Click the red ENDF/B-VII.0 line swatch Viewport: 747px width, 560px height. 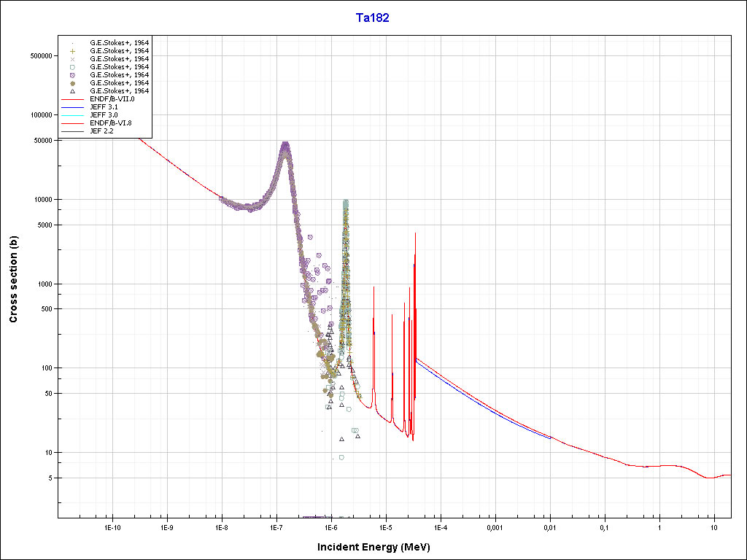point(72,99)
